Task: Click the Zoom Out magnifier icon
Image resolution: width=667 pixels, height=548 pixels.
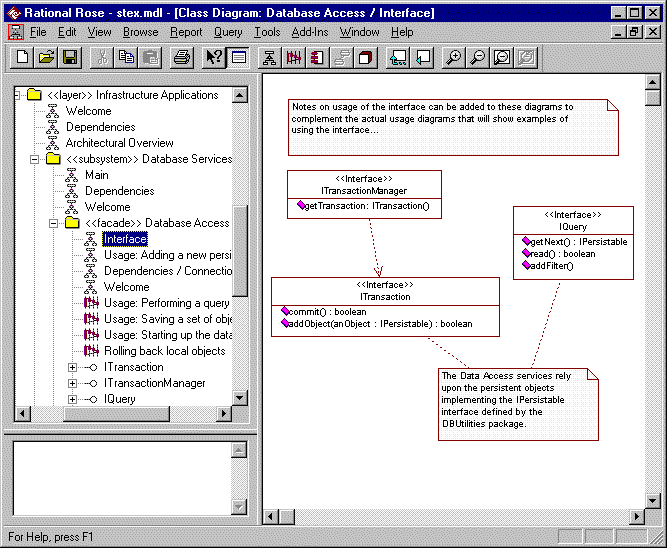Action: [x=478, y=57]
